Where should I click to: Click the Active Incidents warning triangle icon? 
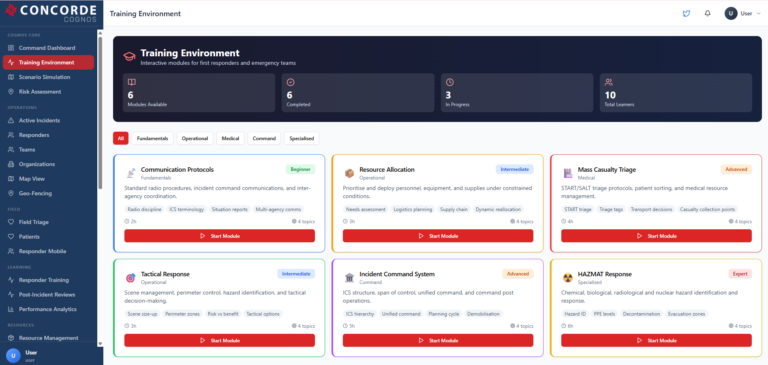[11, 121]
